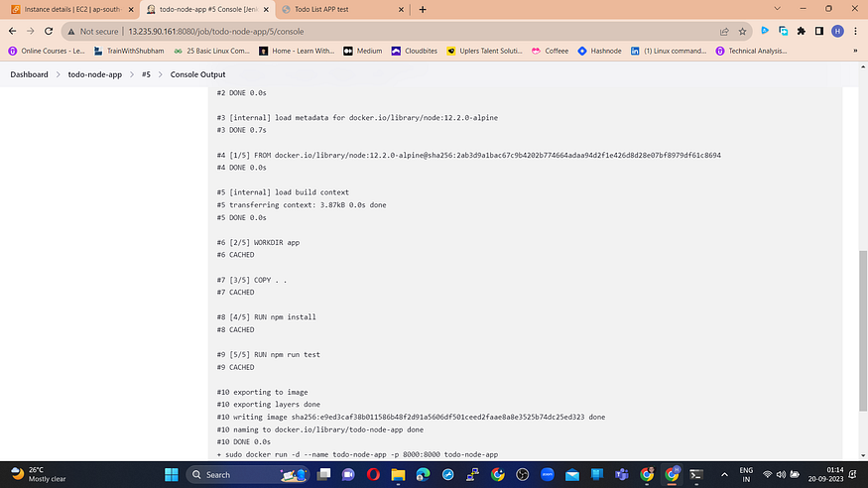Open the Extensions puzzle icon

pyautogui.click(x=801, y=32)
